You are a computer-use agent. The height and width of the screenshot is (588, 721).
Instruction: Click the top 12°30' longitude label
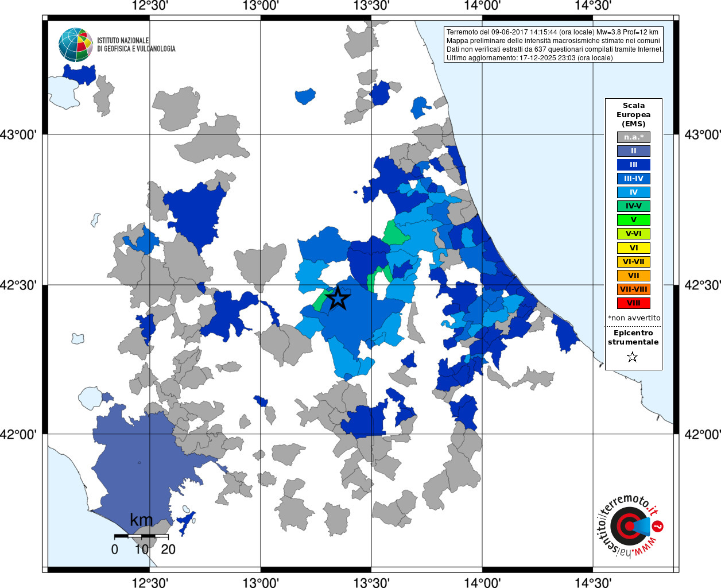click(x=149, y=6)
